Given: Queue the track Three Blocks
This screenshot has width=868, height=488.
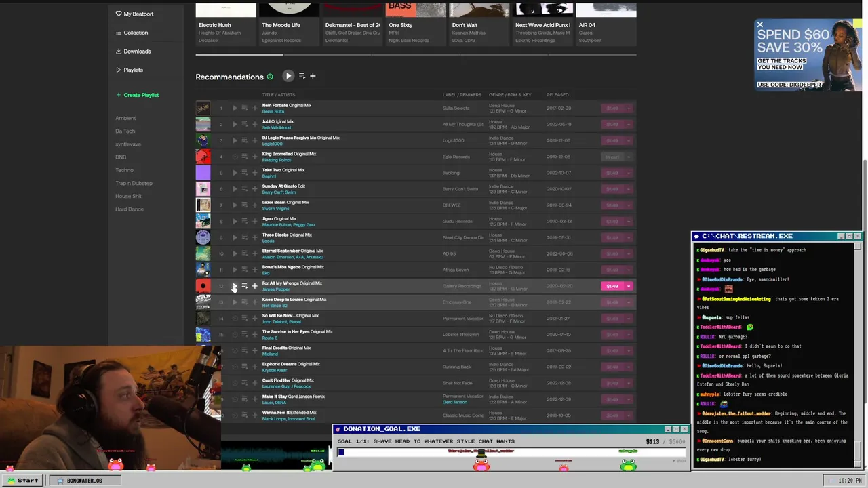Looking at the screenshot, I should point(245,237).
